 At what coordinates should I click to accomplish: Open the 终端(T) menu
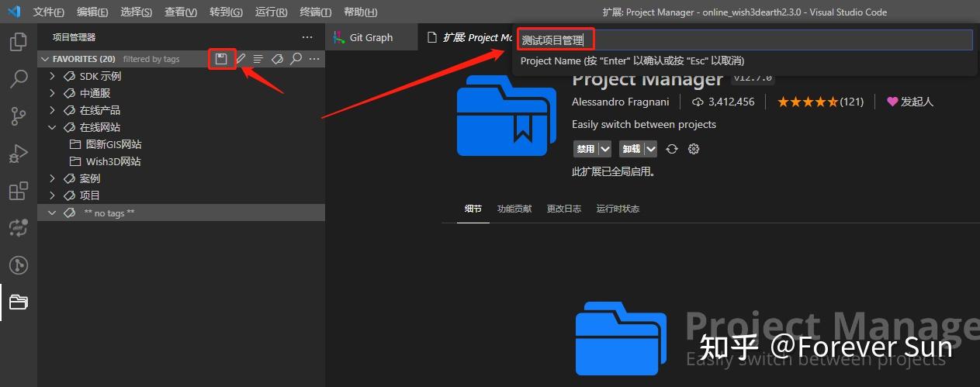(316, 12)
